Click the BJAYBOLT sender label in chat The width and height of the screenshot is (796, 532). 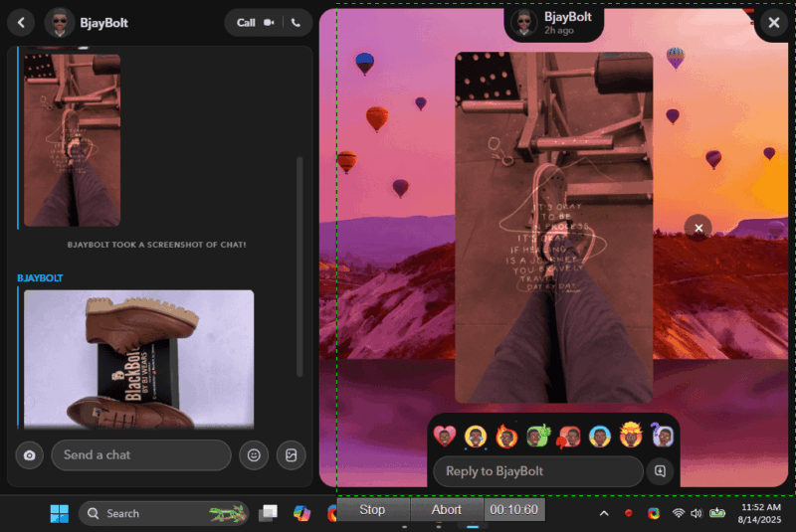point(40,277)
